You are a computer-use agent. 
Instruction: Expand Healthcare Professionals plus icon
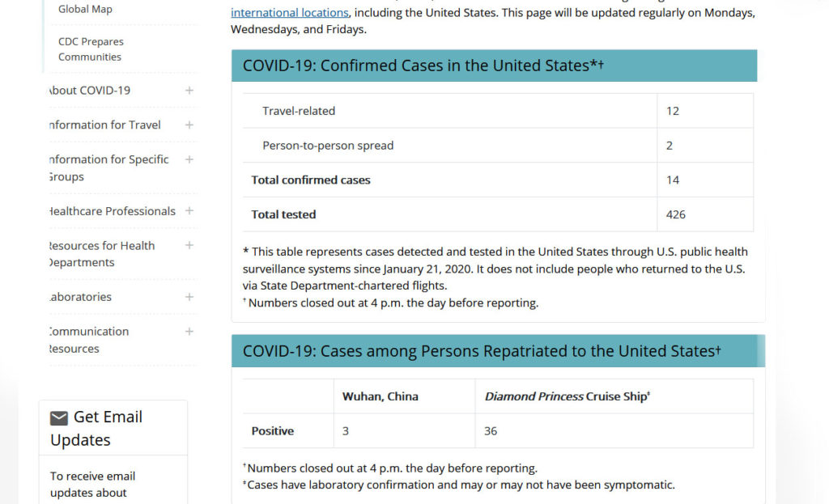189,211
